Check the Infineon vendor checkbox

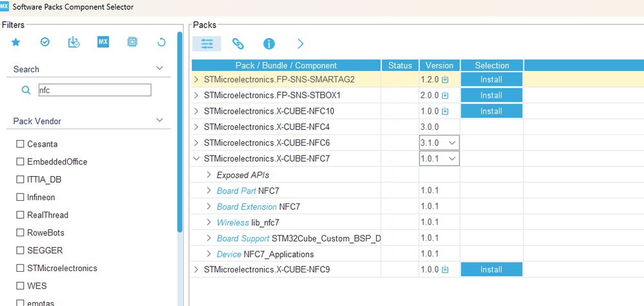[20, 197]
